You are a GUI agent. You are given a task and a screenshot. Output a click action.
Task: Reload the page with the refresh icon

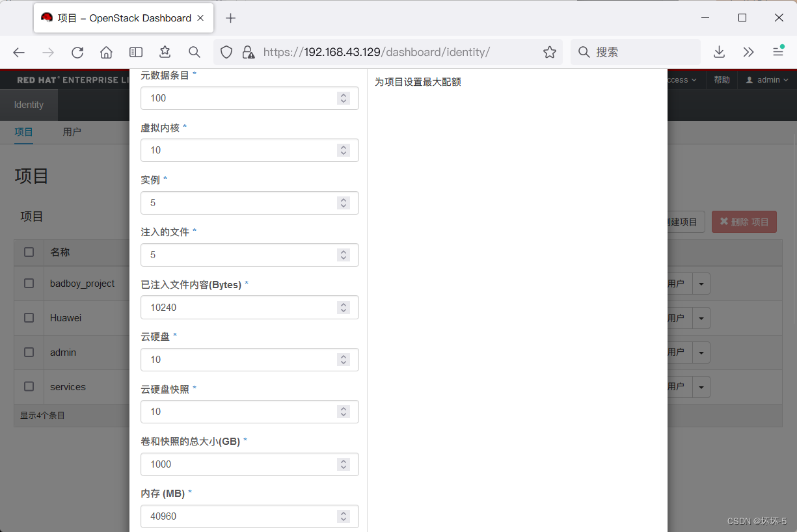[x=77, y=52]
